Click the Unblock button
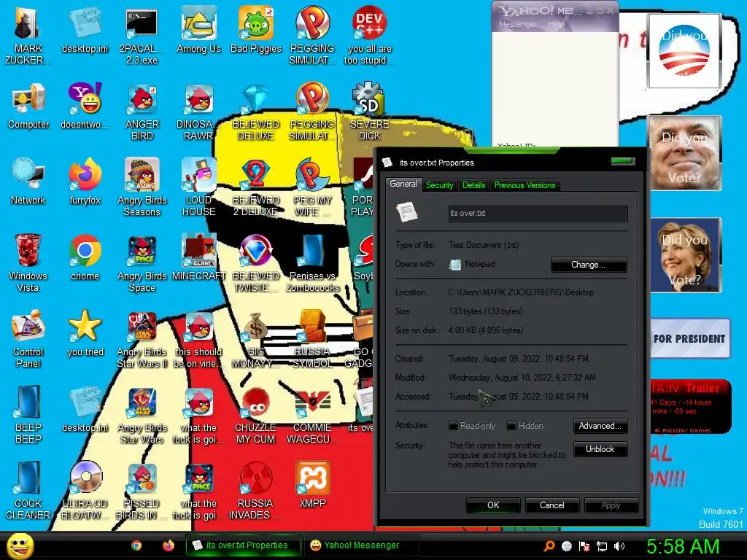The width and height of the screenshot is (747, 560). [600, 449]
